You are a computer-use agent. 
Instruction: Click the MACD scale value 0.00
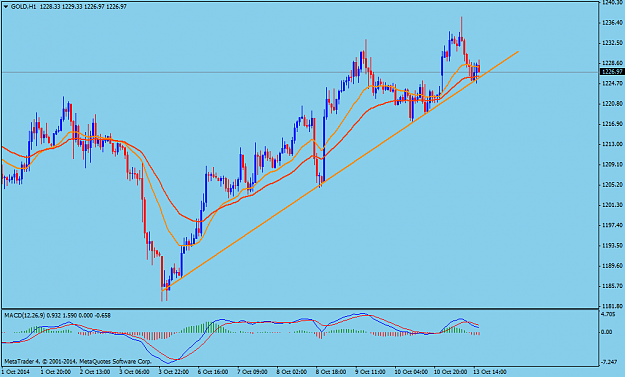pos(607,332)
